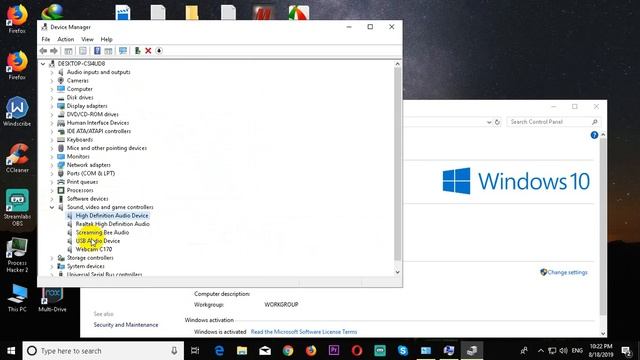The height and width of the screenshot is (360, 640).
Task: Expand the System devices category chevron
Action: click(52, 267)
